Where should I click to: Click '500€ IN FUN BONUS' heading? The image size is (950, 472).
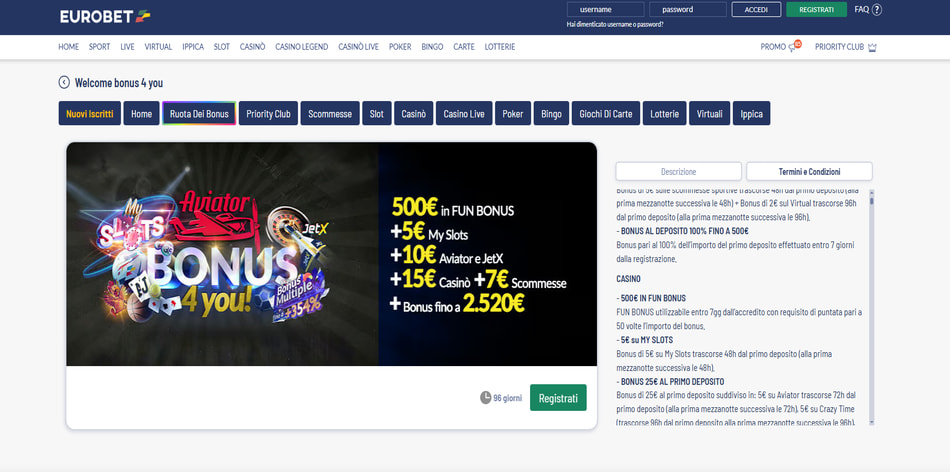651,298
